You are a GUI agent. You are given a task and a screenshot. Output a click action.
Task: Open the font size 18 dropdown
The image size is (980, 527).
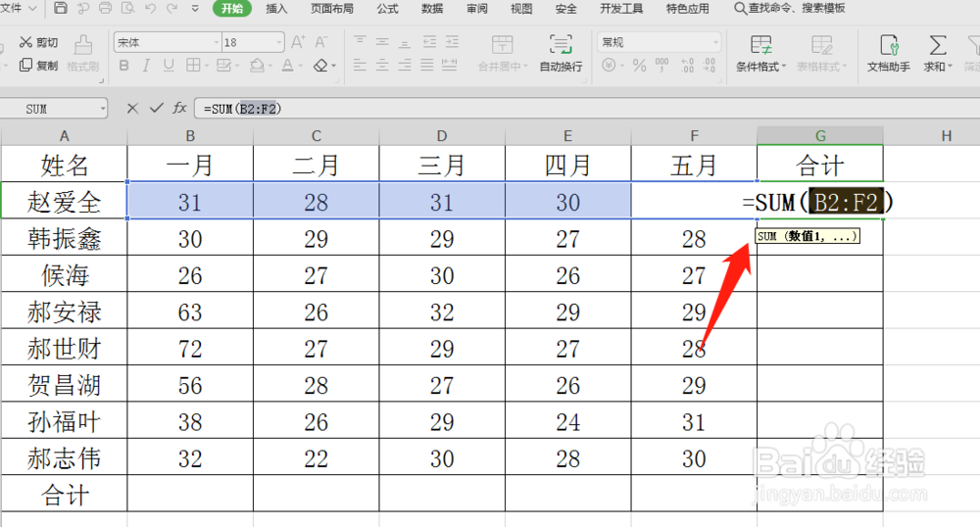point(278,42)
